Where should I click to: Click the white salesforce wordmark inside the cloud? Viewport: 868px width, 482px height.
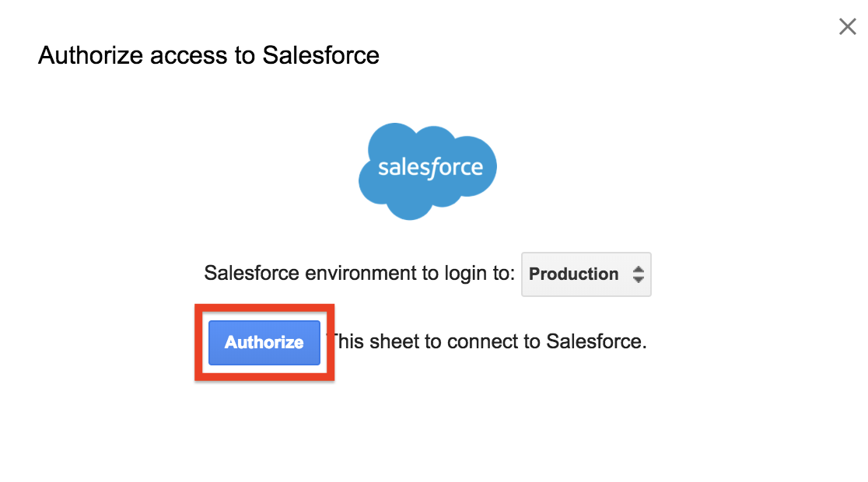(x=430, y=168)
